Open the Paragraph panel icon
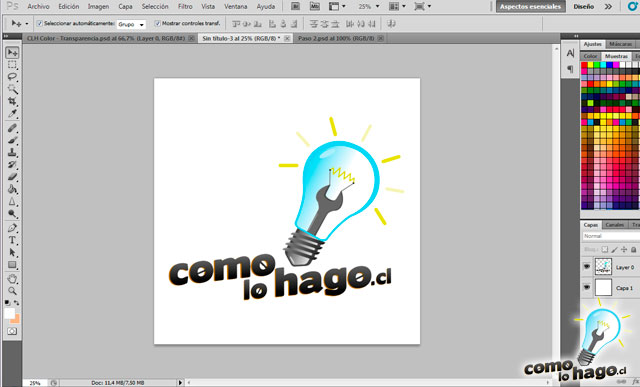The width and height of the screenshot is (640, 387). (x=570, y=69)
